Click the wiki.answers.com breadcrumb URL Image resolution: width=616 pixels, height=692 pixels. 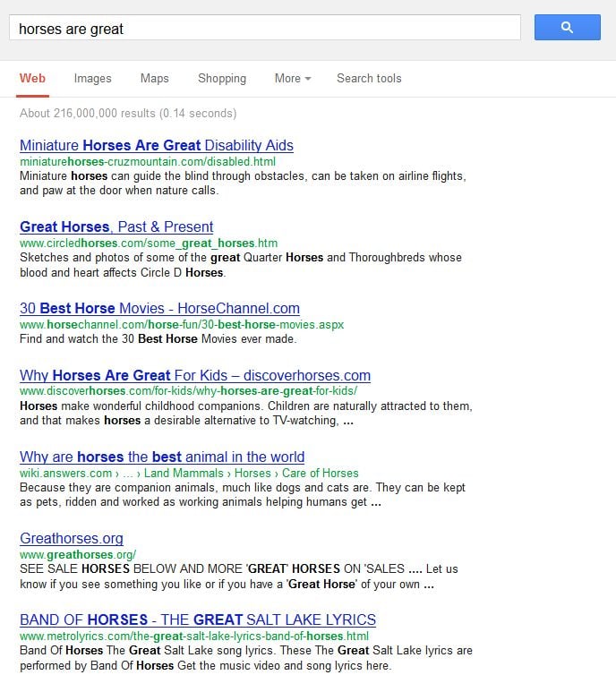65,474
